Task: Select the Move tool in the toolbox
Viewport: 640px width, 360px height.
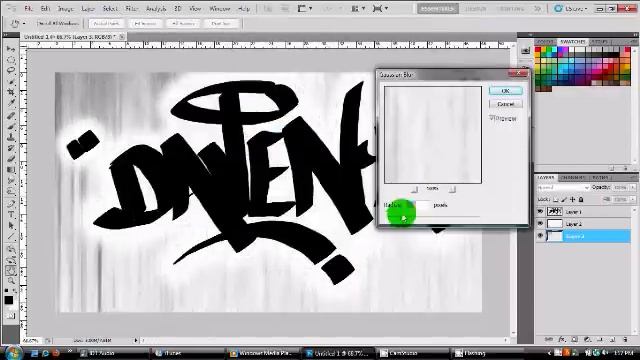Action: pos(11,49)
